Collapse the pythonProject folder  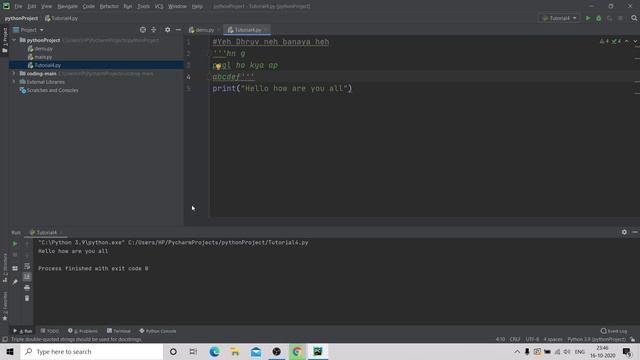[14, 40]
